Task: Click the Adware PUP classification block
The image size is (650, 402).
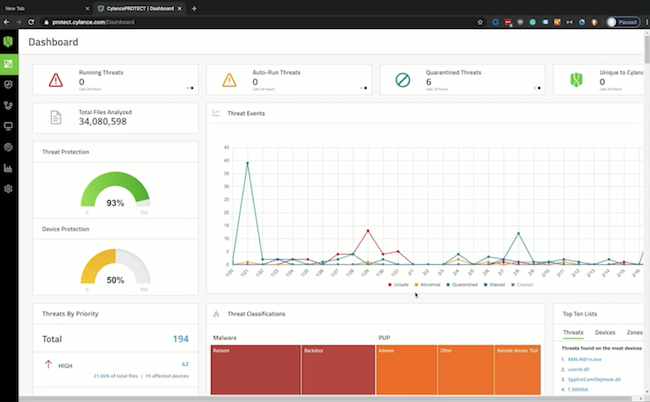Action: coord(406,370)
